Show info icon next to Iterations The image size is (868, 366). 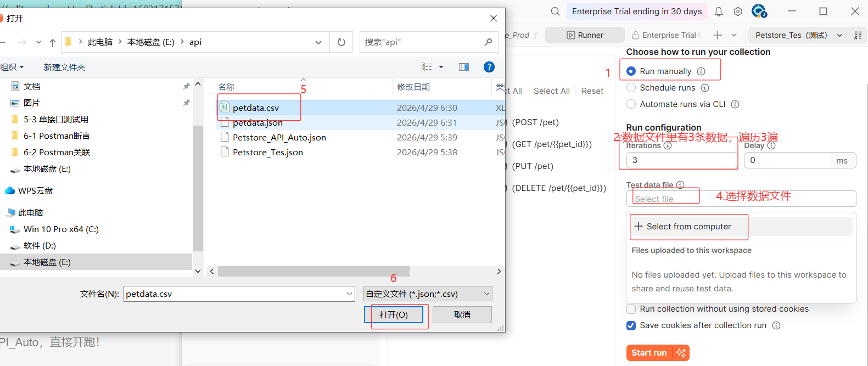(x=668, y=145)
